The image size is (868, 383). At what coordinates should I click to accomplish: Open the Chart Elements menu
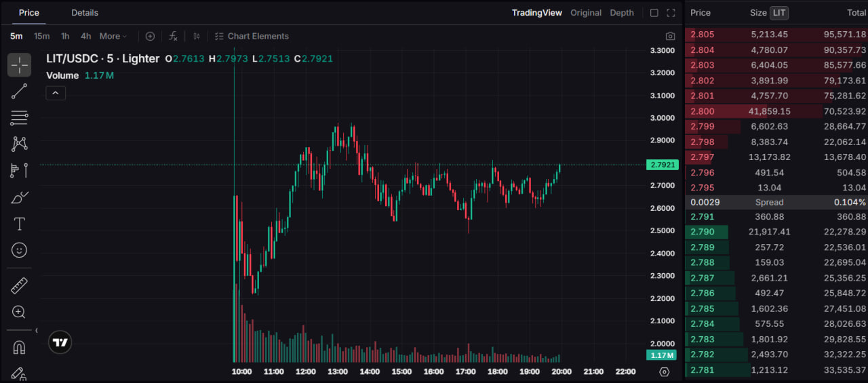[252, 36]
